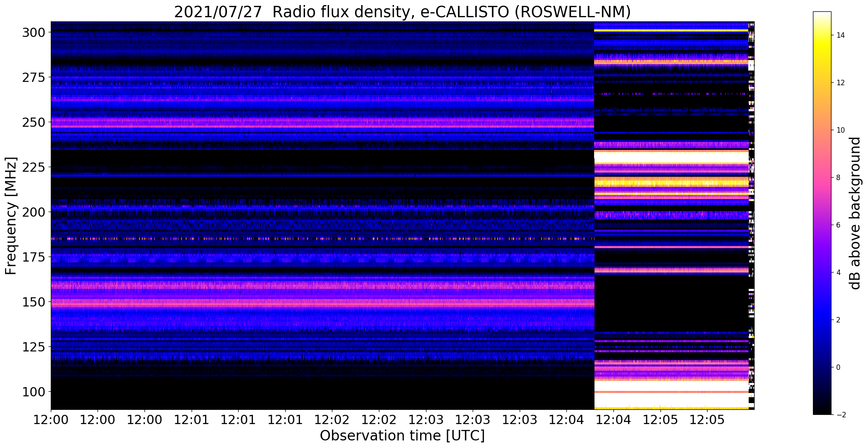This screenshot has width=868, height=448.
Task: Click the colorbar tick value 10
Action: point(841,130)
